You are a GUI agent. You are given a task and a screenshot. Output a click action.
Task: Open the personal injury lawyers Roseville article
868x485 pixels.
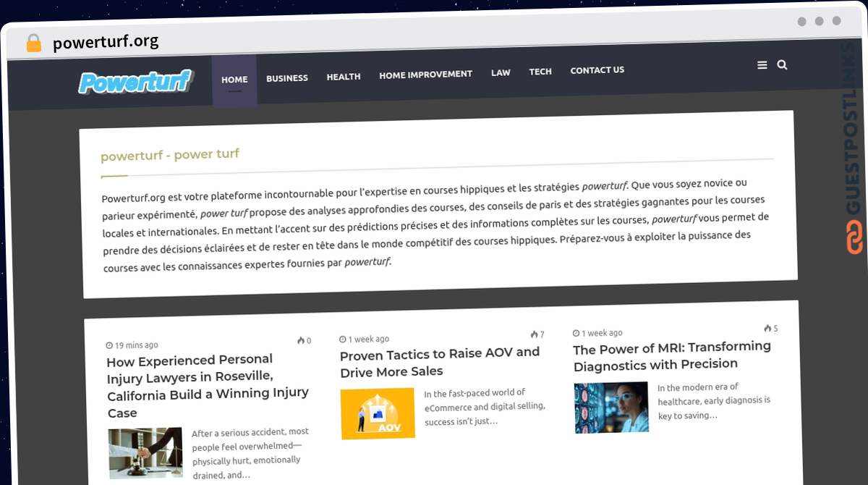pos(208,386)
